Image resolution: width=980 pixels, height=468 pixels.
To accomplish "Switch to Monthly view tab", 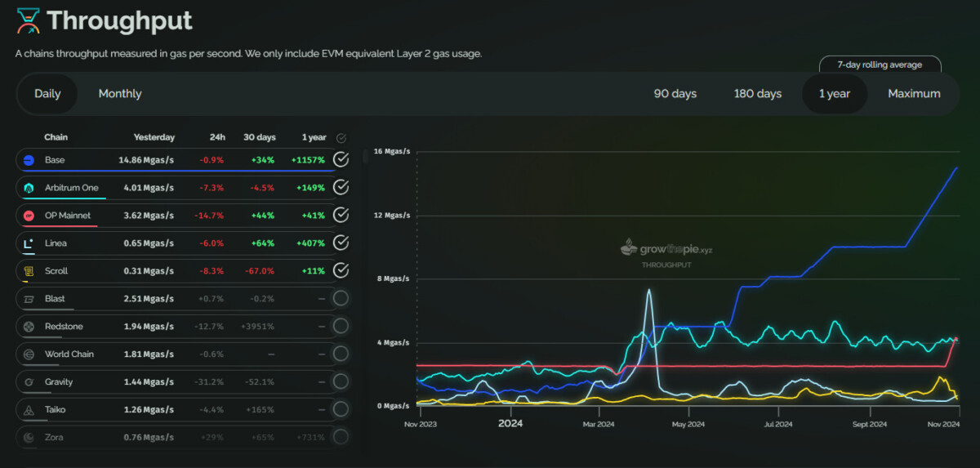I will coord(120,94).
